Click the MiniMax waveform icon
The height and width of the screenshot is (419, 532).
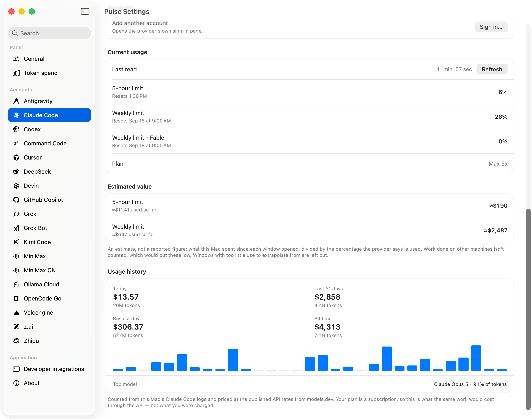pos(16,256)
